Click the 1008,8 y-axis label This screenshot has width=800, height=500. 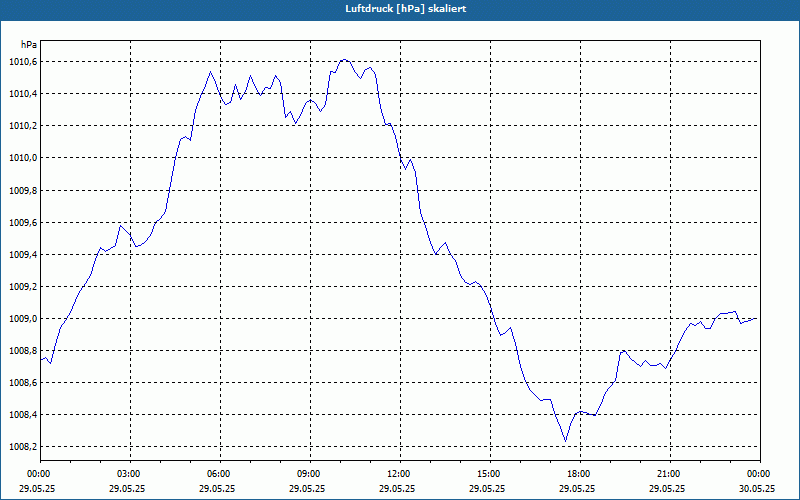(23, 351)
